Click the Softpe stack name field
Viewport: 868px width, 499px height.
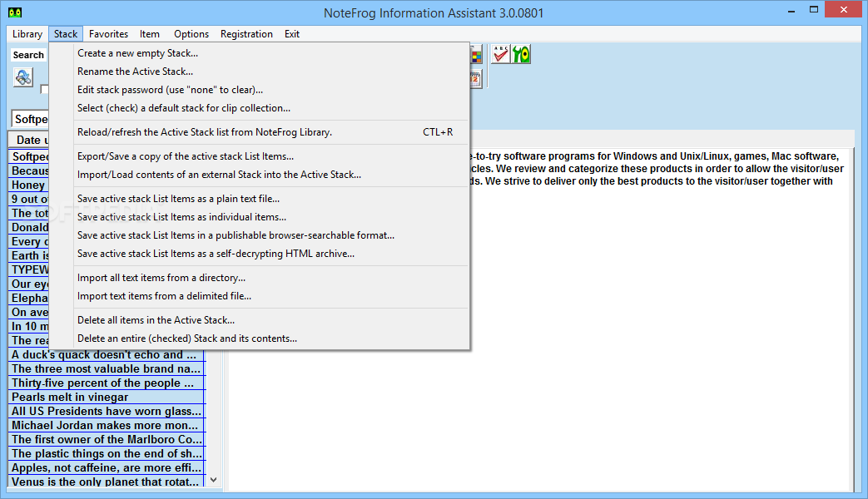31,119
